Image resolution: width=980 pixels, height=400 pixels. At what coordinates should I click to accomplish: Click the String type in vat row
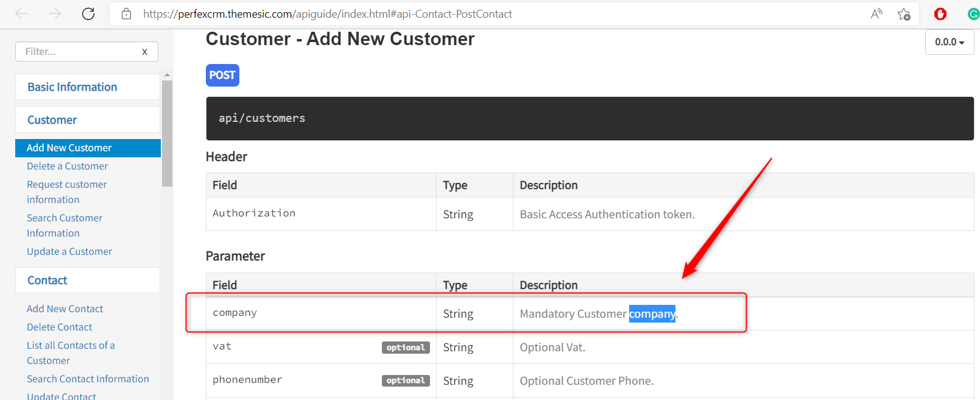tap(458, 348)
